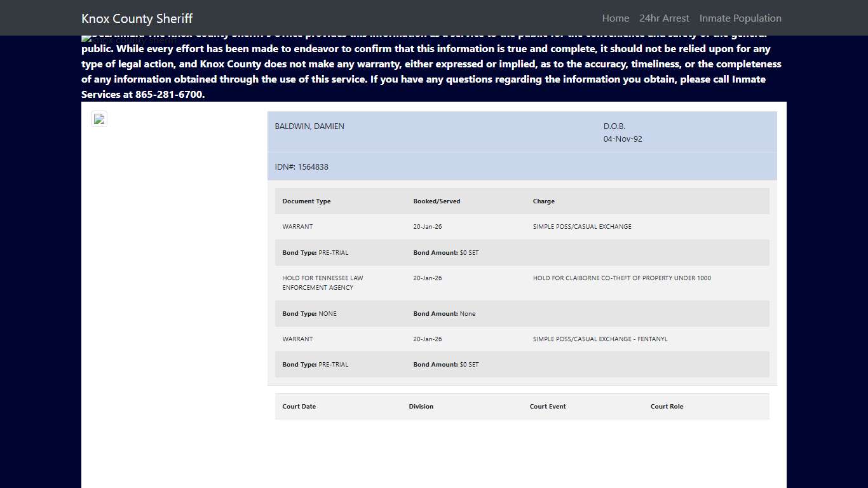Image resolution: width=868 pixels, height=488 pixels.
Task: Select the SIMPLE POSS/CASUAL EXCHANGE - FENTANYL charge
Action: (x=600, y=339)
